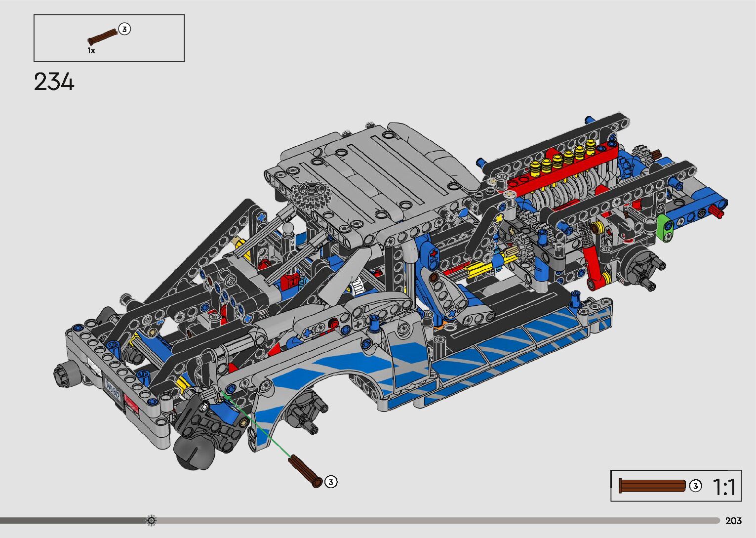
Task: Select the brown axle in the 1:1 scale box
Action: tap(652, 486)
